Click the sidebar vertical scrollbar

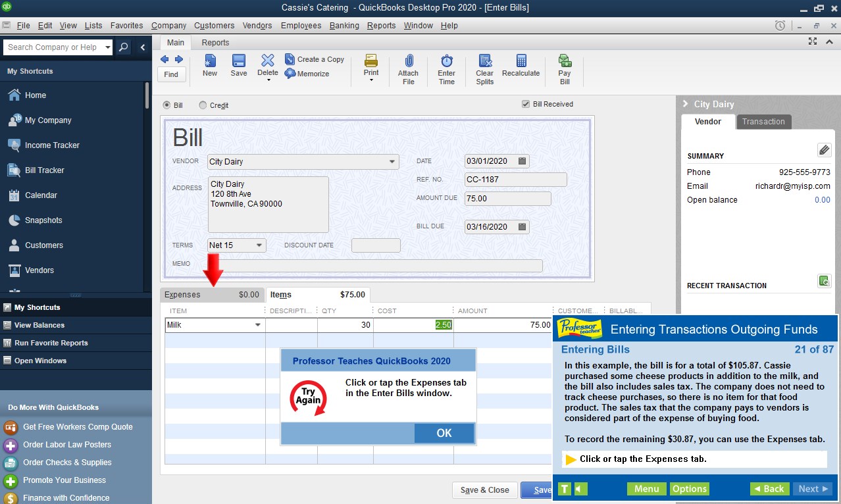[147, 95]
